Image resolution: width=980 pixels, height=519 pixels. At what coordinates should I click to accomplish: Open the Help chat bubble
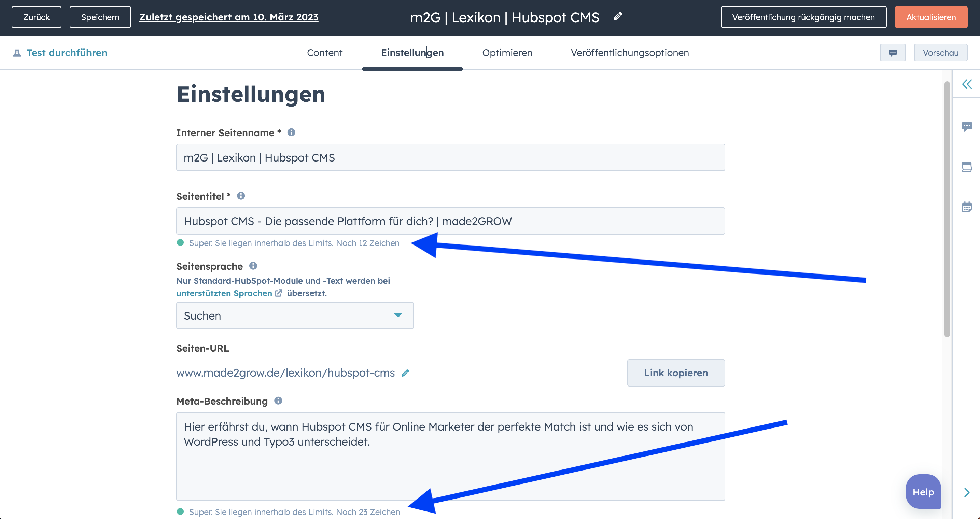click(x=923, y=492)
